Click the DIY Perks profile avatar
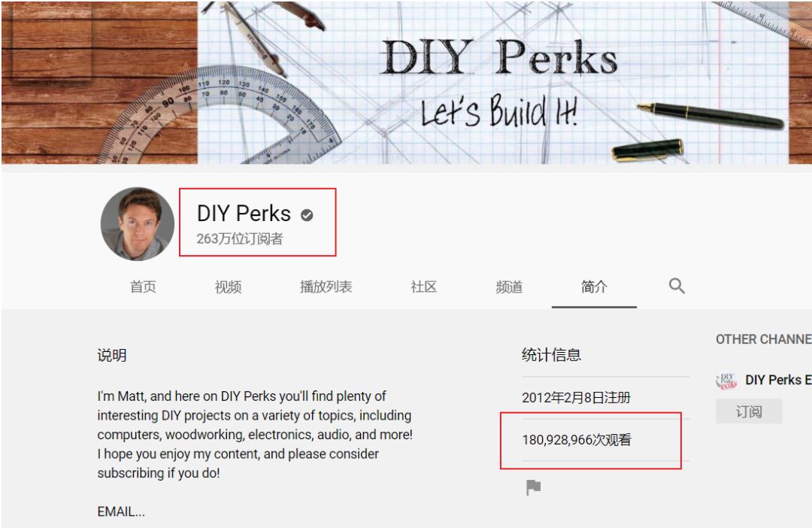 point(138,224)
